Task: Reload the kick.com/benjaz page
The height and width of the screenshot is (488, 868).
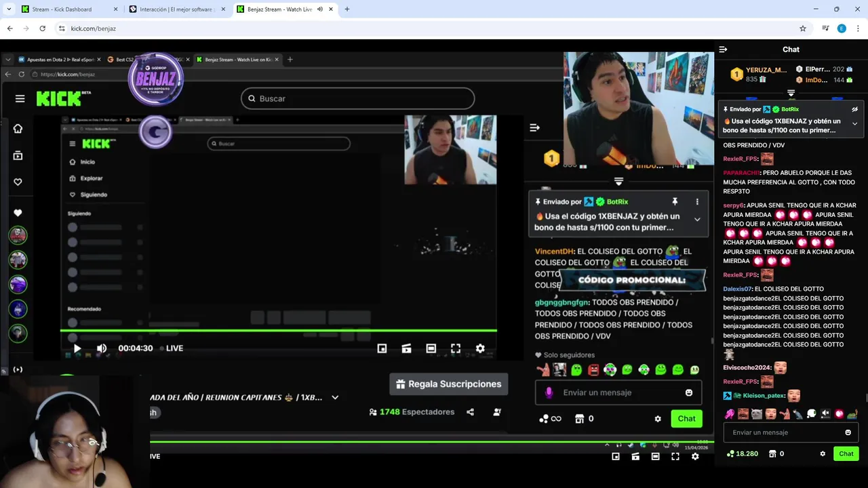Action: click(x=42, y=28)
